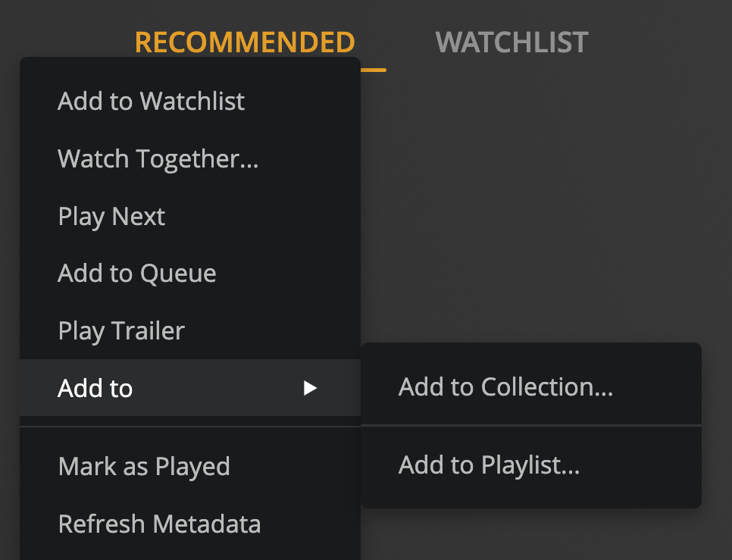Expand the Add to submenu arrow
This screenshot has width=732, height=560.
coord(310,388)
